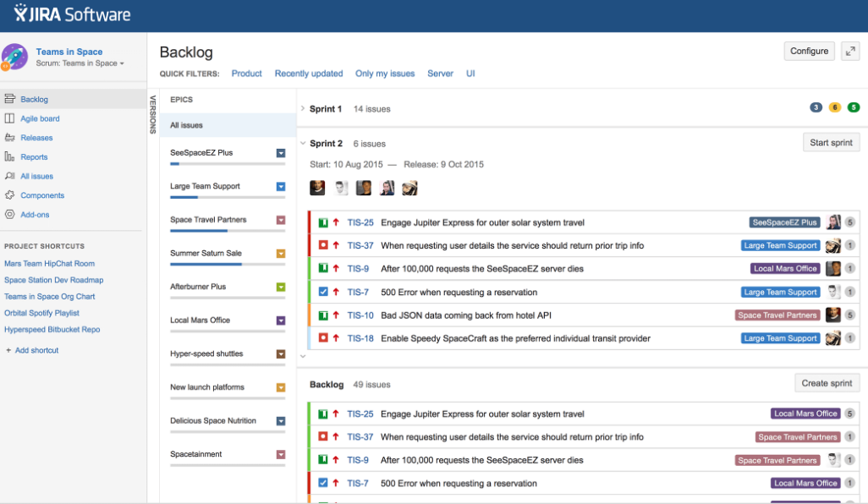Viewport: 868px width, 504px height.
Task: Click the task checkbox icon for TIS-7 in Backlog
Action: point(323,482)
